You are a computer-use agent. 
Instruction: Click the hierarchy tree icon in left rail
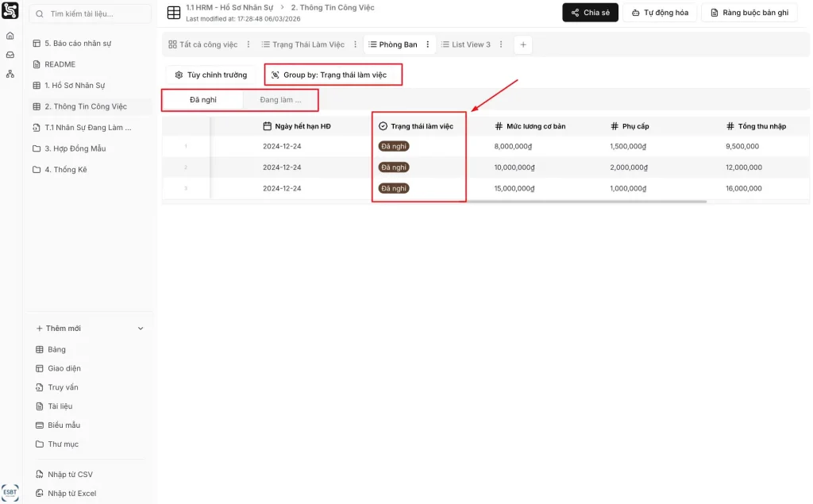tap(10, 74)
